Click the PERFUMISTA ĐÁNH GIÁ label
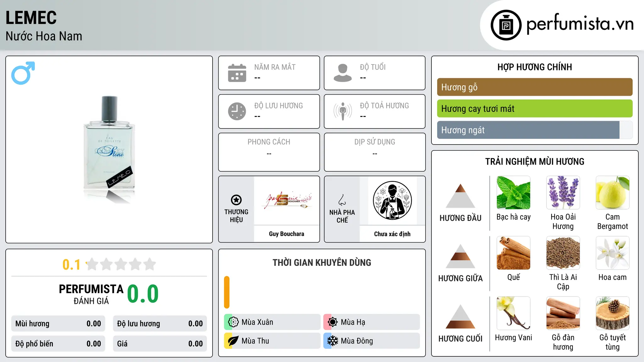 pyautogui.click(x=91, y=294)
